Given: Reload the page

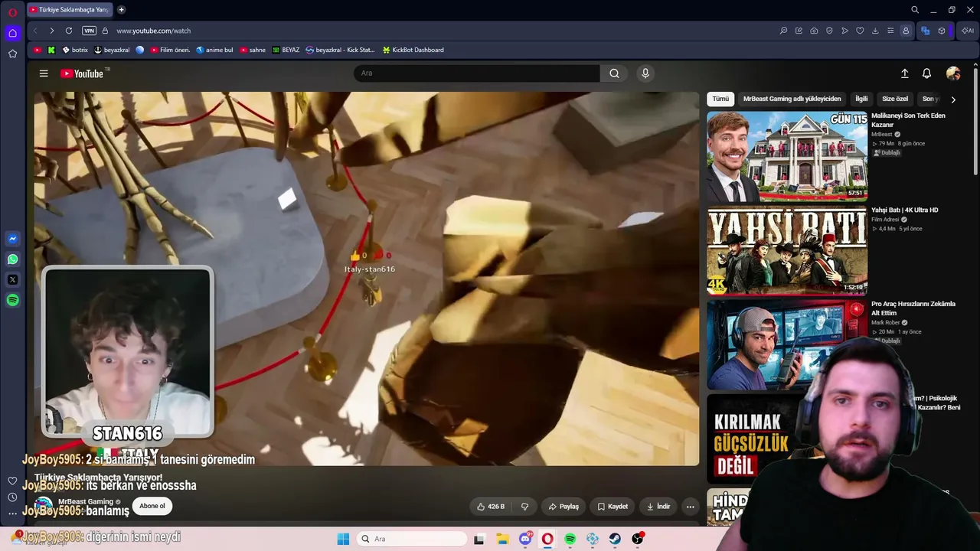Looking at the screenshot, I should tap(69, 31).
